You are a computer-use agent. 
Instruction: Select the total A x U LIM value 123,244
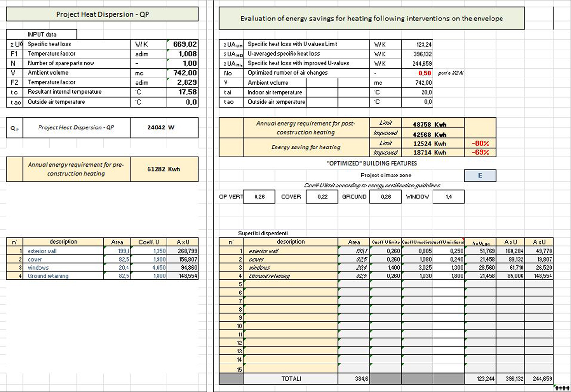(480, 379)
